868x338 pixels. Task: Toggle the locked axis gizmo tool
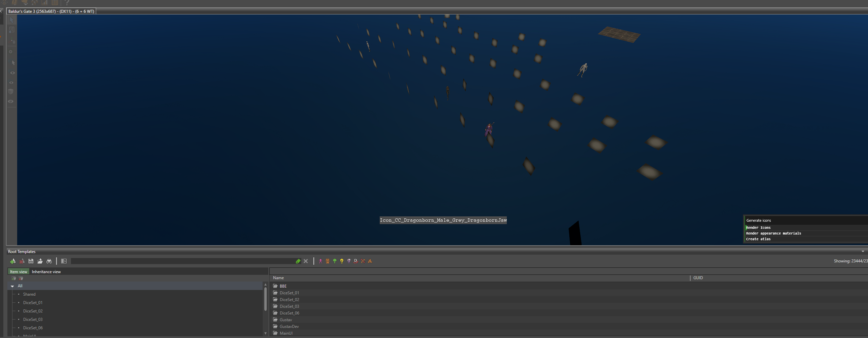point(12,41)
